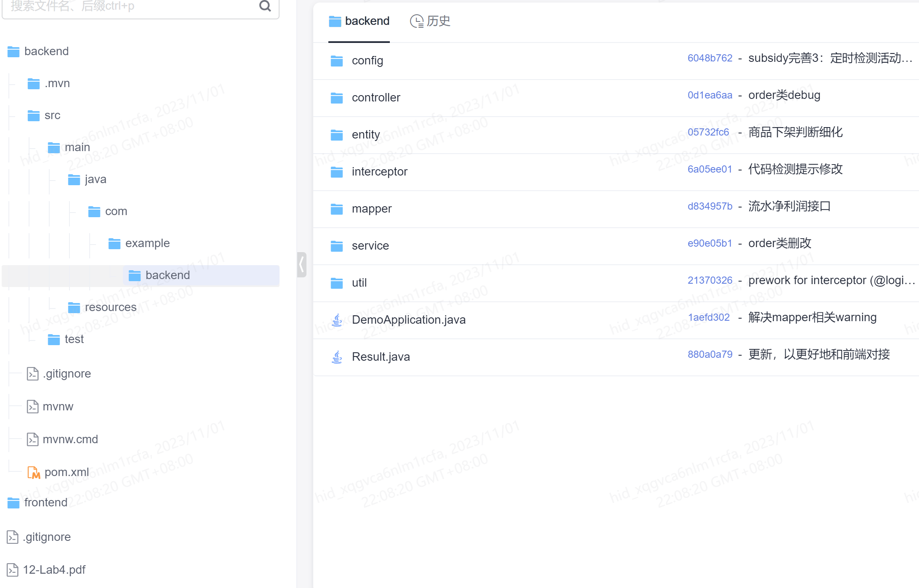Image resolution: width=919 pixels, height=588 pixels.
Task: Click the search magnifier icon
Action: click(x=265, y=6)
